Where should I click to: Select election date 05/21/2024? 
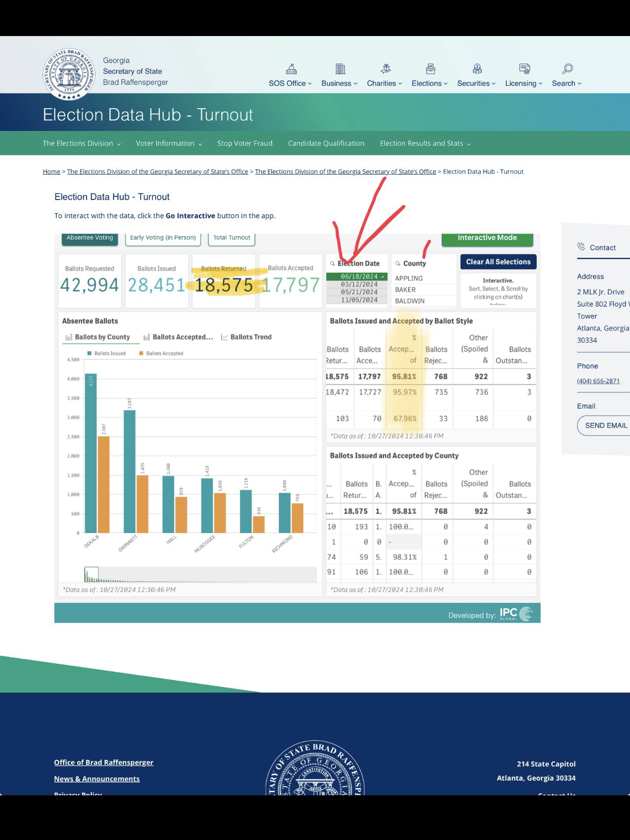pyautogui.click(x=357, y=292)
